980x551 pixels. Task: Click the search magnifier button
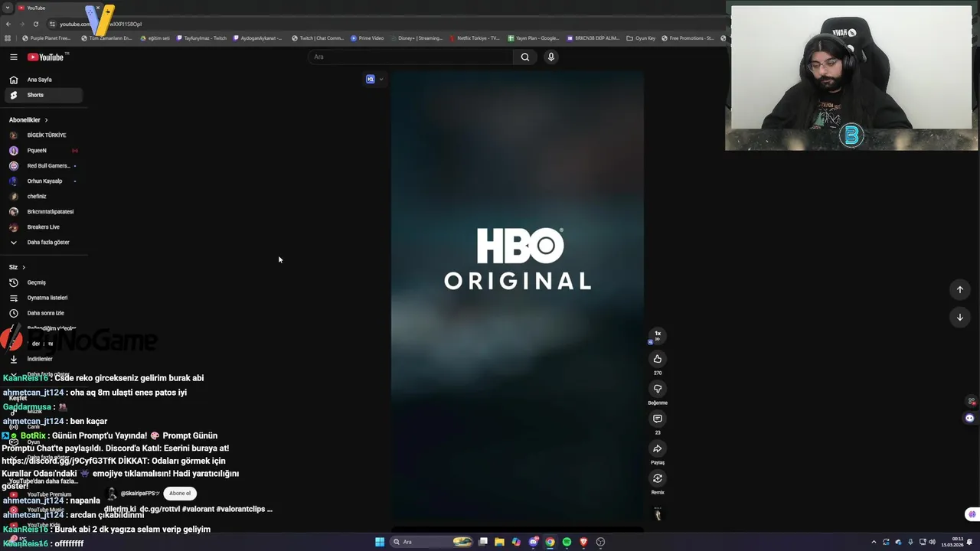tap(525, 57)
